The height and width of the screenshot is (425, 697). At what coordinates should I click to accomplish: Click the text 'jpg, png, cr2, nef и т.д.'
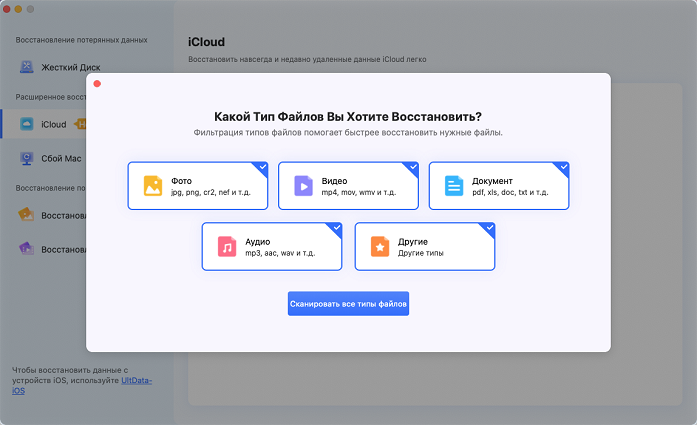pos(211,192)
